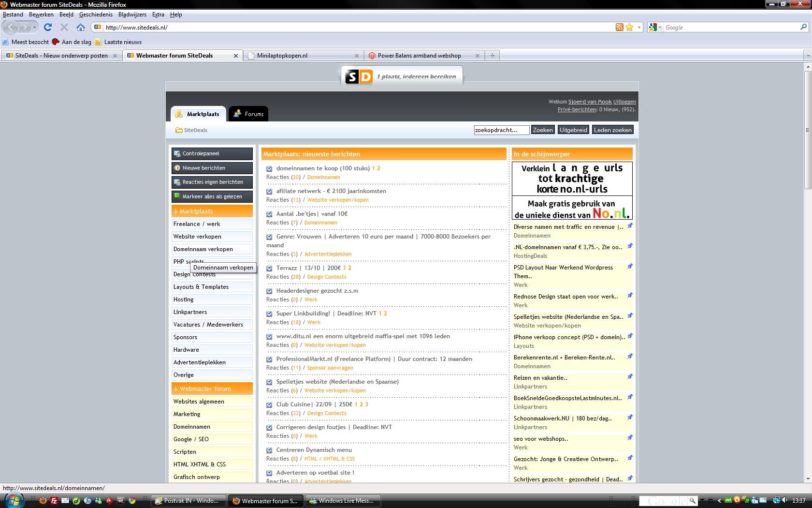Click inside the zoekopdracht search field
This screenshot has width=812, height=508.
pos(501,130)
